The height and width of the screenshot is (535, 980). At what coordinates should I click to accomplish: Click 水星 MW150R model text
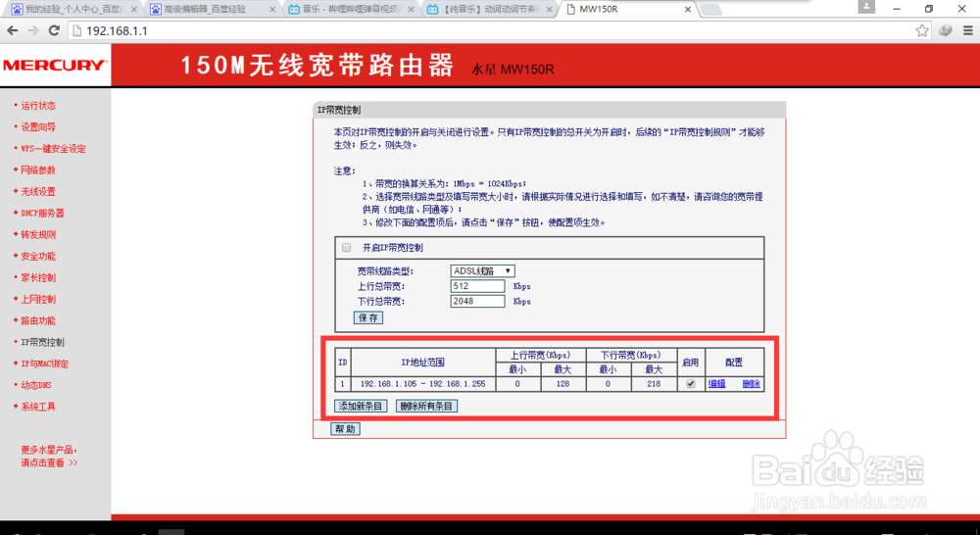tap(513, 69)
